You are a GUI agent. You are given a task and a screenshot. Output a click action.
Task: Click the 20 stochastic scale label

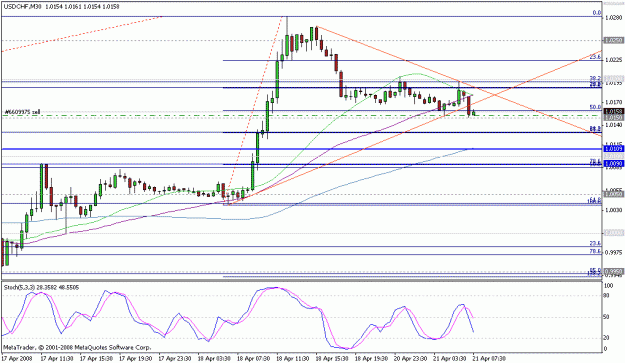[x=607, y=338]
